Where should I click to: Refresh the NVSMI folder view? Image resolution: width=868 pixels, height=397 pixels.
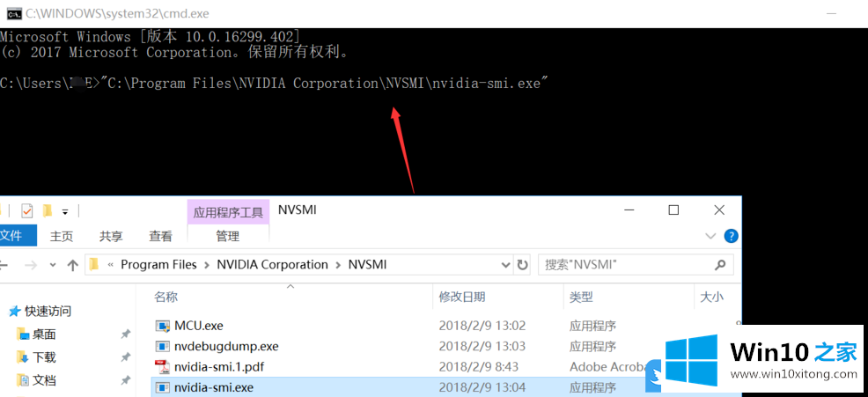[521, 265]
